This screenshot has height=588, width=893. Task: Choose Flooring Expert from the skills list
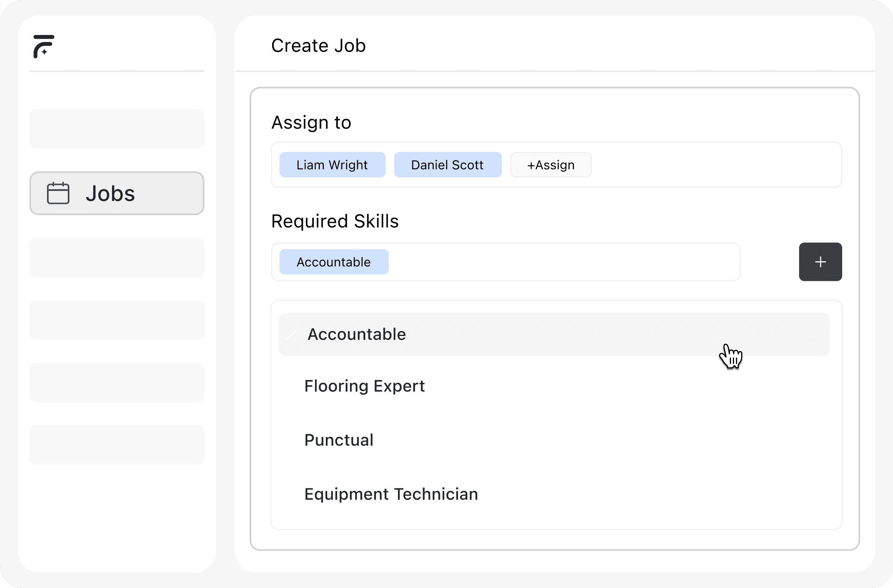364,386
